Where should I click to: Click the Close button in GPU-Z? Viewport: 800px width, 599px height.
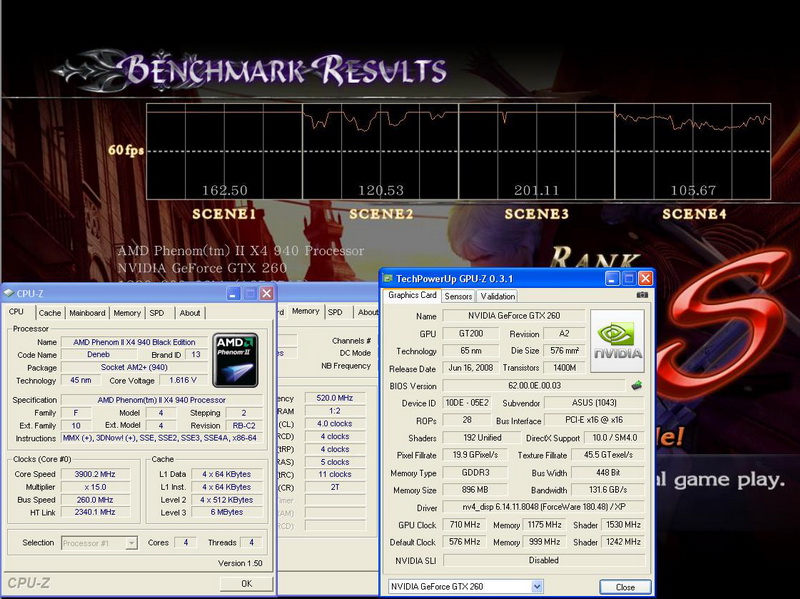point(625,587)
